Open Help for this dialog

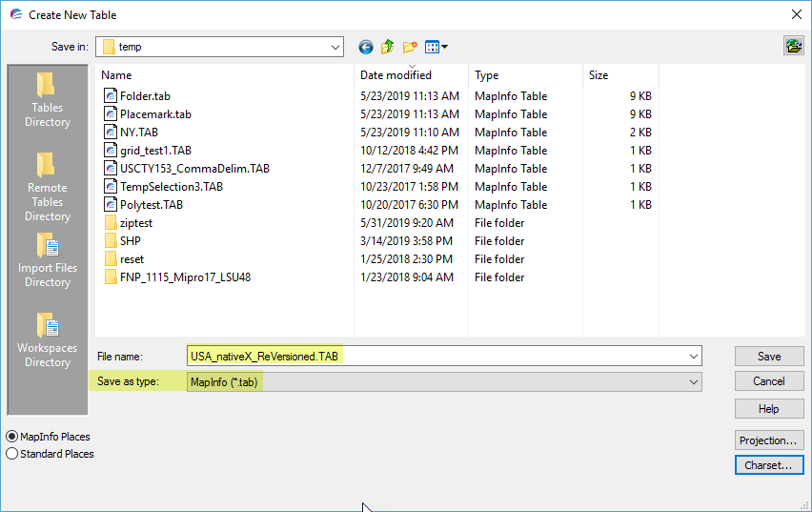769,409
